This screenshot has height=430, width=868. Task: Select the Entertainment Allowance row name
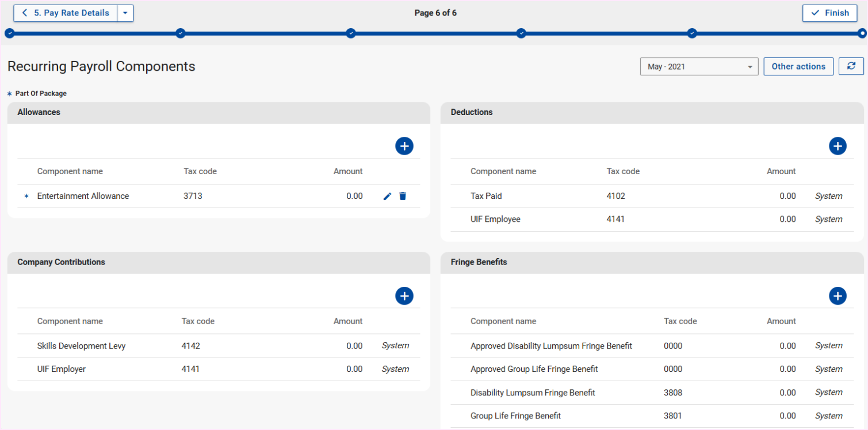point(83,196)
